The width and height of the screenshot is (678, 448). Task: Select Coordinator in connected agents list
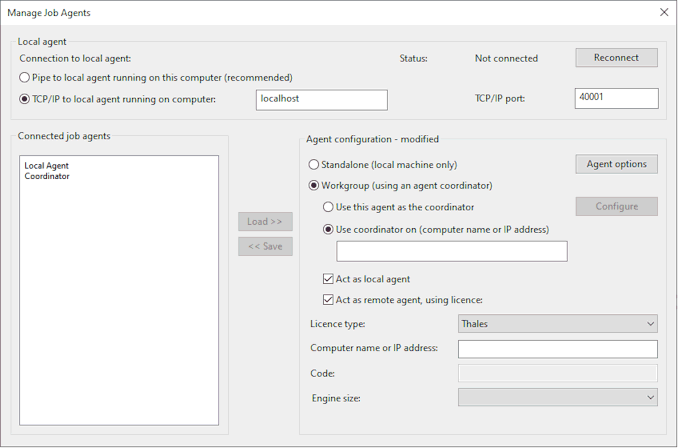pos(47,177)
